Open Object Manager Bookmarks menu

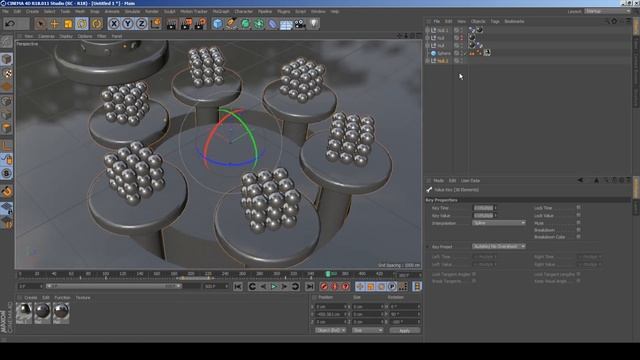tap(514, 21)
